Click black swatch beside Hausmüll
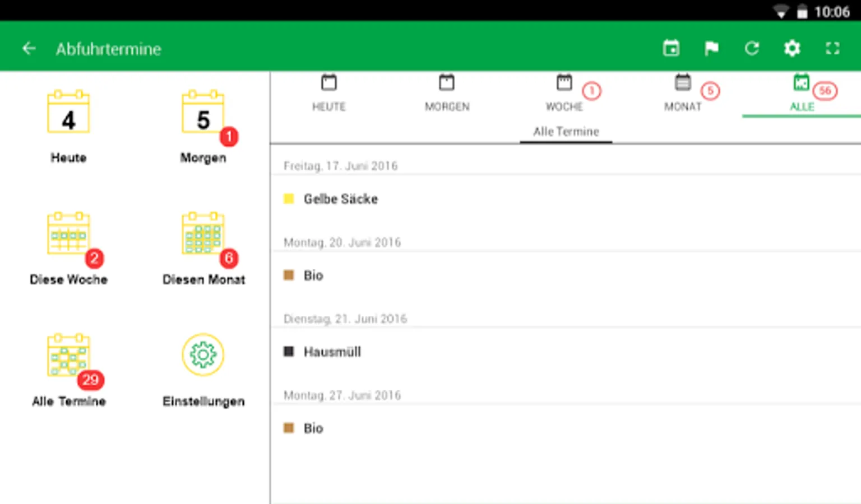 (x=289, y=351)
